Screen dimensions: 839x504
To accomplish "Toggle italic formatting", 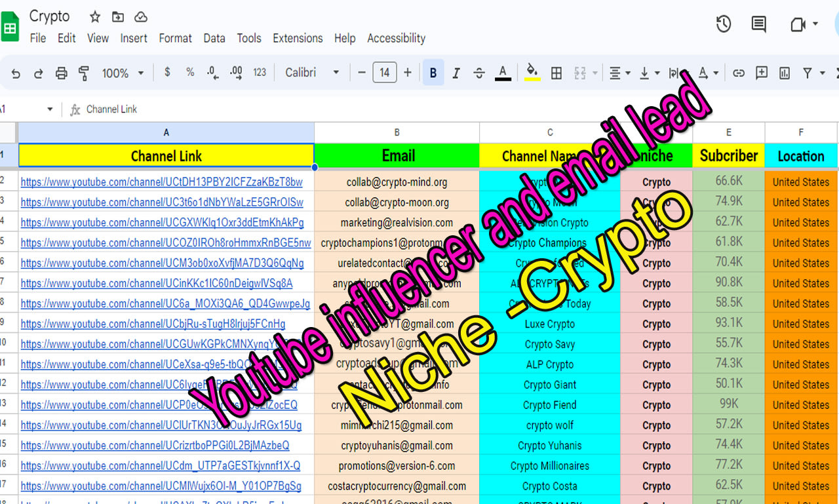I will pos(456,73).
